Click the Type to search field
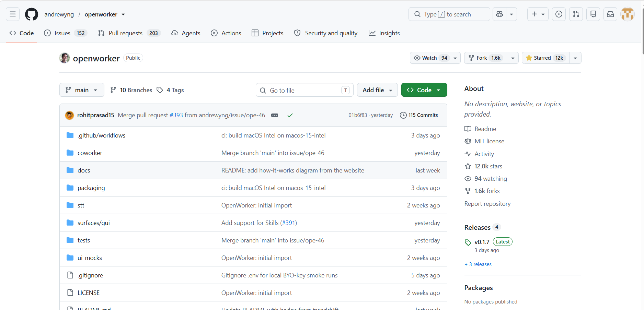Screen dimensions: 644x310 click(x=449, y=14)
